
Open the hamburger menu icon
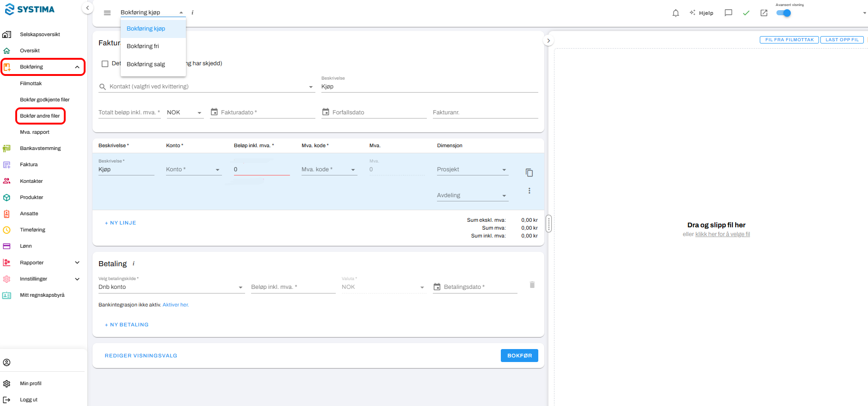(107, 13)
